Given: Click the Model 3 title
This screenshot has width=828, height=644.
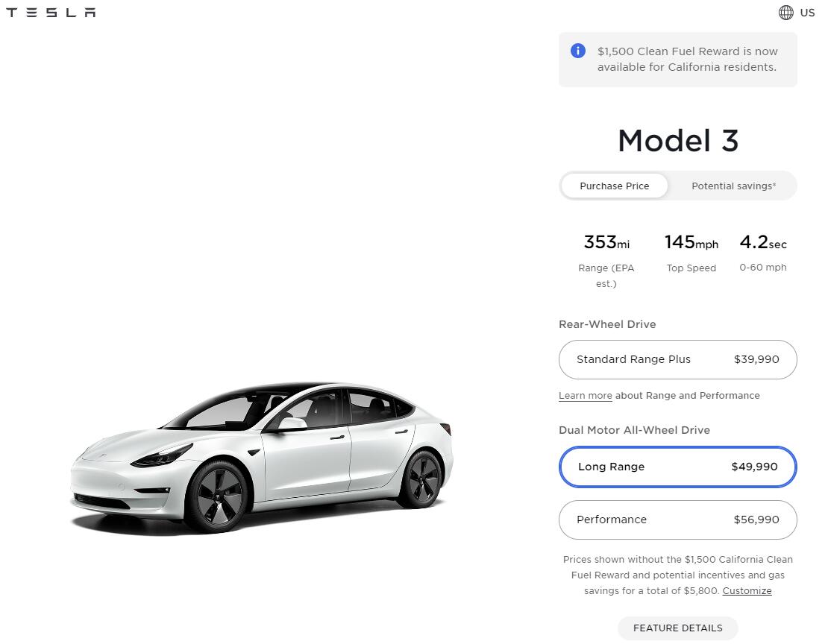Looking at the screenshot, I should coord(677,141).
